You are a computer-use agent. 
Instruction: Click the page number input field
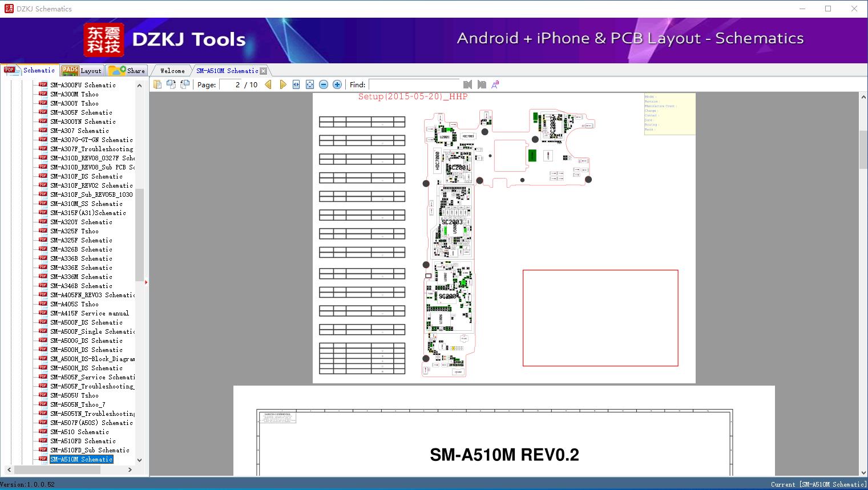tap(231, 84)
